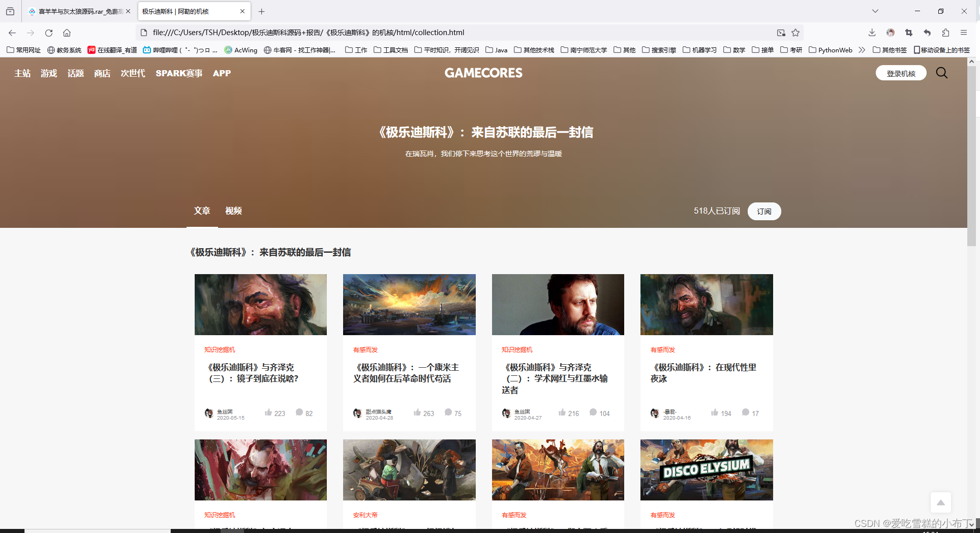The height and width of the screenshot is (533, 980).
Task: Go to browser home page icon
Action: (x=67, y=33)
